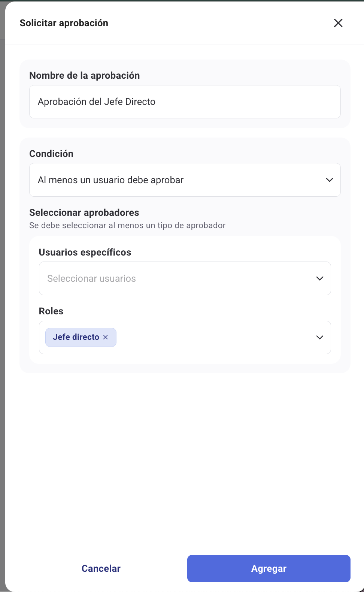Click the Seleccionar usuarios dropdown arrow

click(x=320, y=278)
